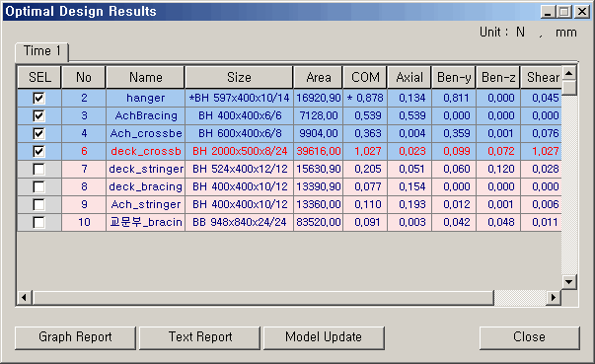Click the Axial column header

click(x=409, y=77)
